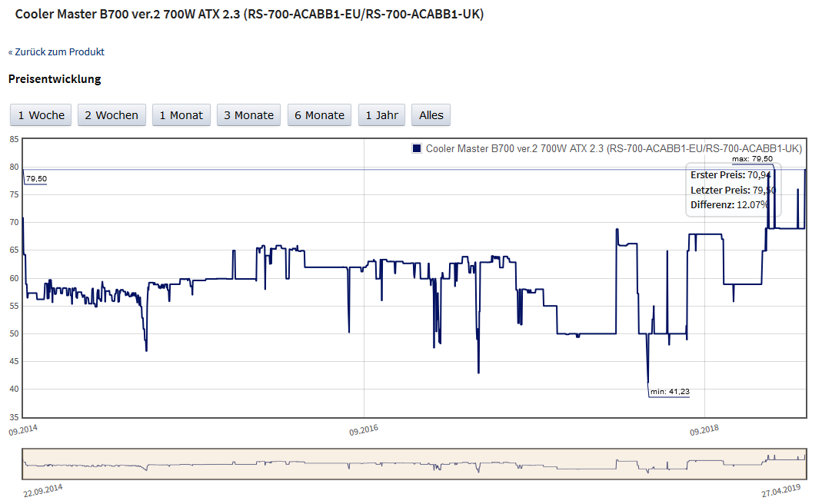Screen dimensions: 822x504
Task: Click the Letzter Preis tooltip line
Action: coord(732,191)
